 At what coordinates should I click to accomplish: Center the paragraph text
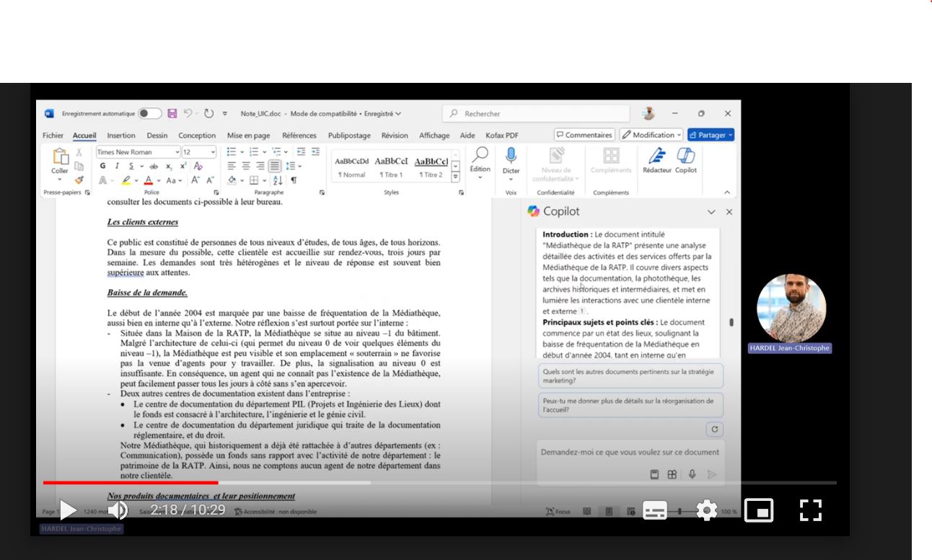[247, 166]
